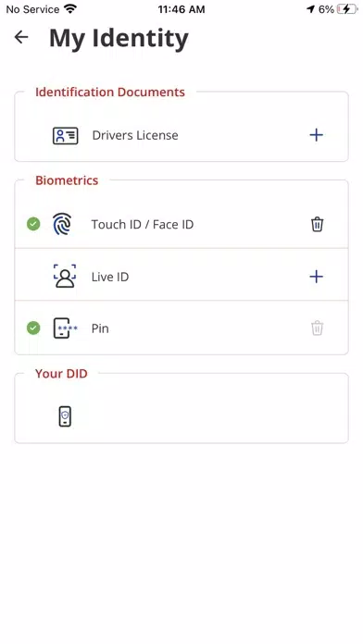The image size is (363, 644).
Task: Tap green checkmark next to Pin
Action: click(x=33, y=328)
